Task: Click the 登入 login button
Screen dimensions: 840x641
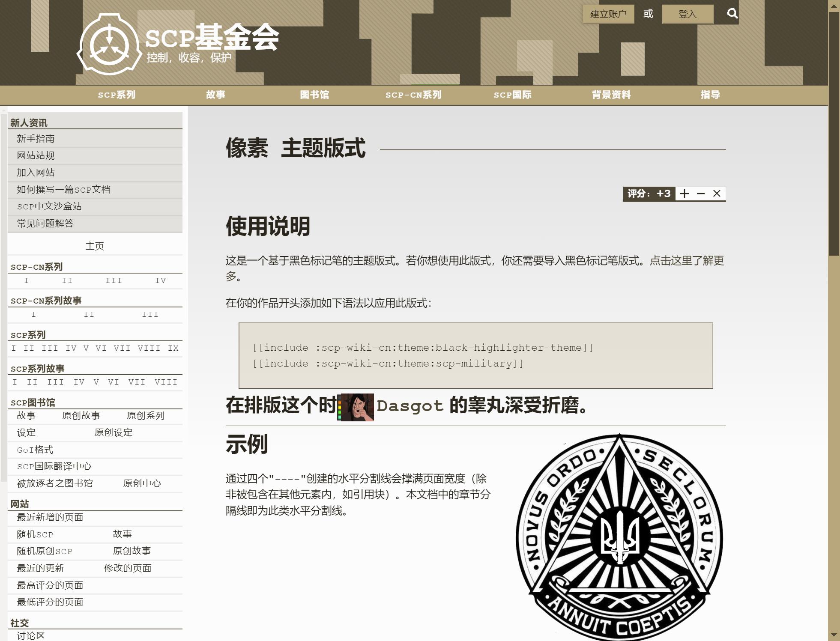Action: [688, 14]
